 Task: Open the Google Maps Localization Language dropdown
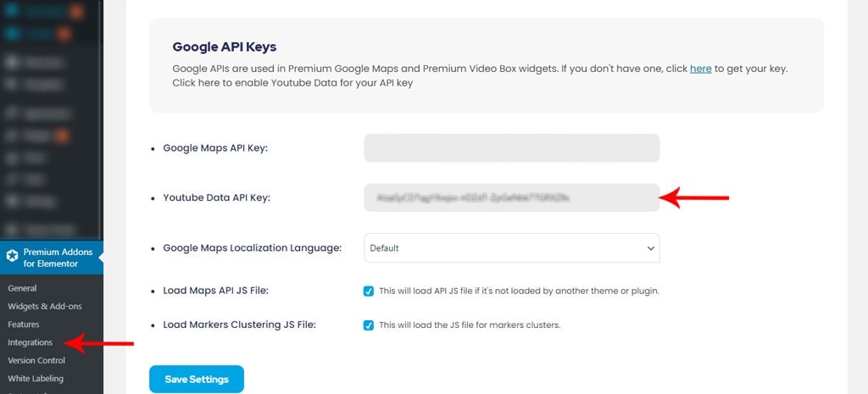(x=511, y=248)
